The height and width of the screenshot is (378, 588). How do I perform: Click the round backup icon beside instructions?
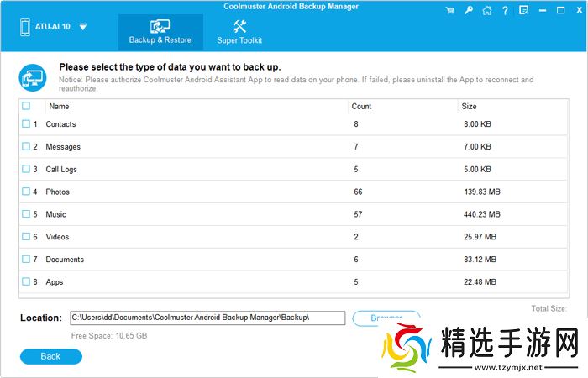coord(33,76)
